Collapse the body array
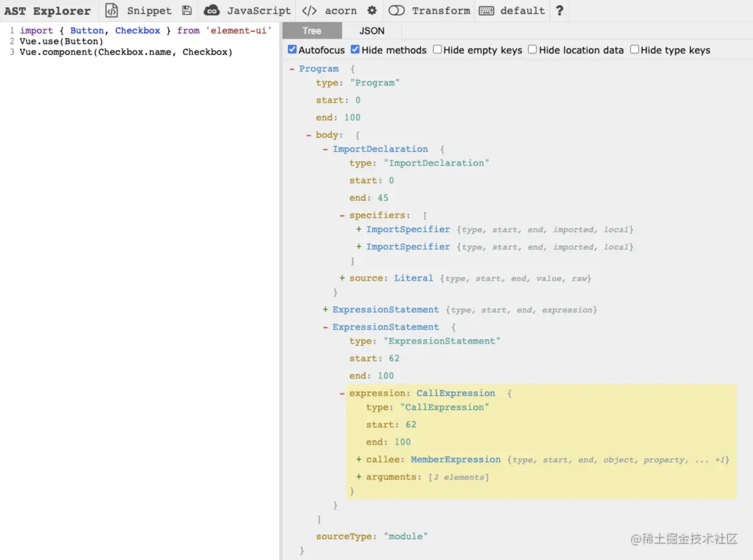Image resolution: width=753 pixels, height=560 pixels. click(309, 135)
